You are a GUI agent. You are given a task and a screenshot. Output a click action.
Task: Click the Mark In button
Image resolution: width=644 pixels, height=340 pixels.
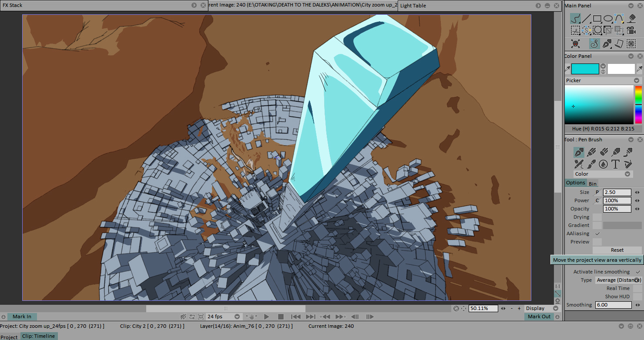coord(22,317)
